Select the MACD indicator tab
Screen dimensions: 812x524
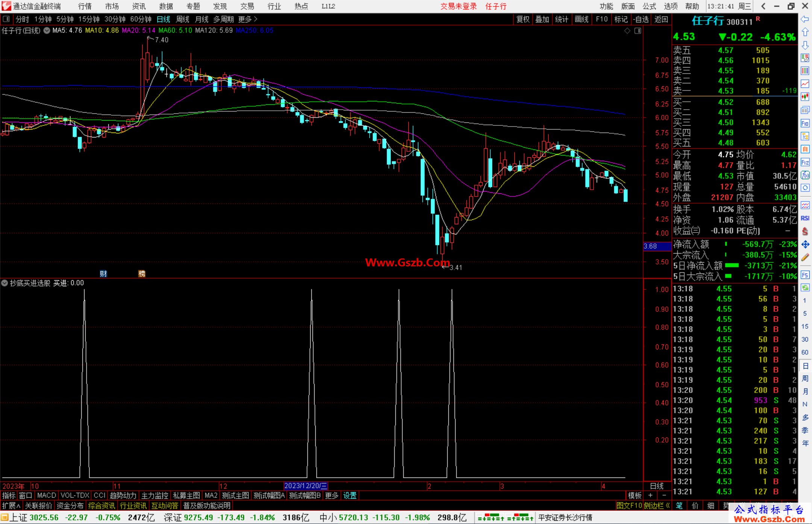47,495
